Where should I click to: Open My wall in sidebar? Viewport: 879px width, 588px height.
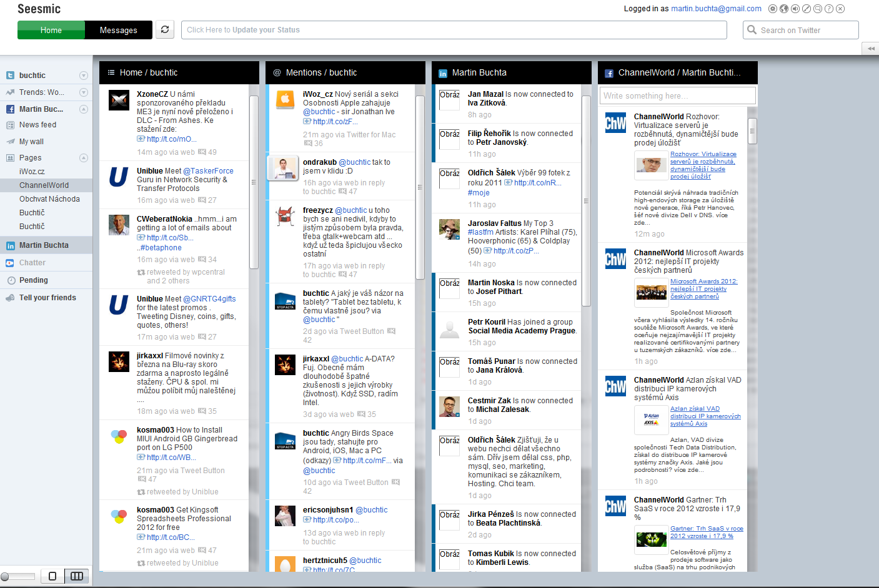click(x=31, y=142)
